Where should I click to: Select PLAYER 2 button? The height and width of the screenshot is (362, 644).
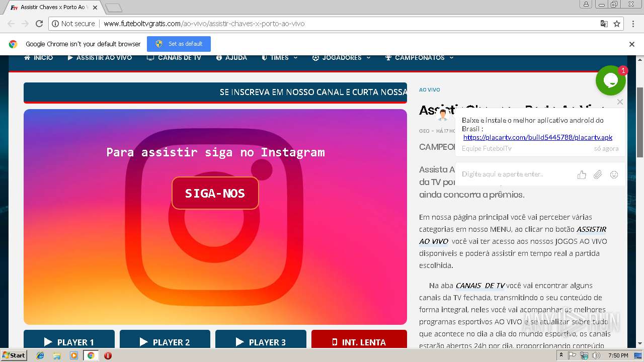[x=165, y=339]
